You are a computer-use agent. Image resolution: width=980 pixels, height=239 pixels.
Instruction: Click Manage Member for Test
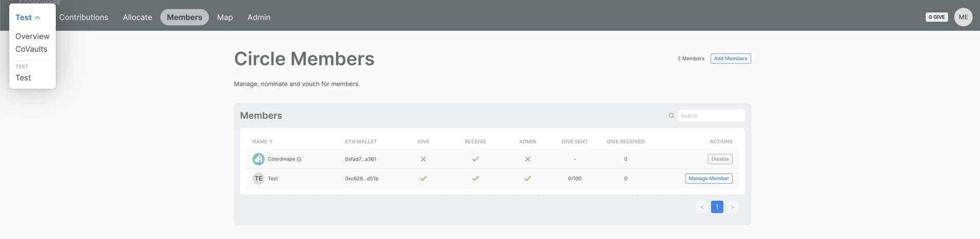[708, 179]
